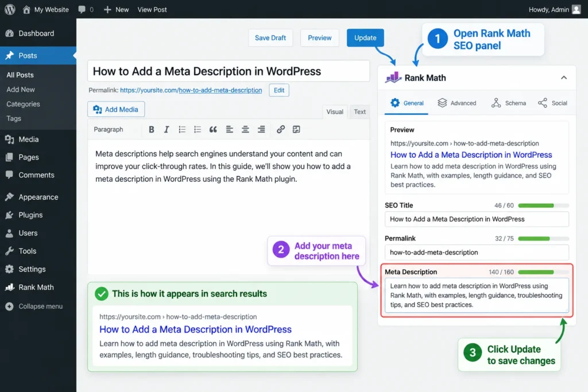
Task: Open Posts menu in sidebar
Action: coord(38,56)
